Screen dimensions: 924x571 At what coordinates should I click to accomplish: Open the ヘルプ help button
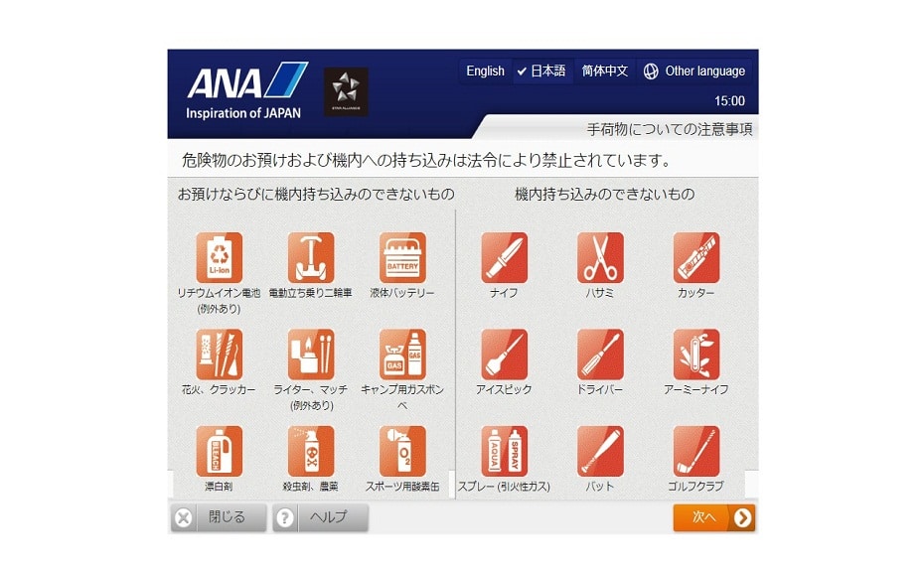click(x=321, y=517)
